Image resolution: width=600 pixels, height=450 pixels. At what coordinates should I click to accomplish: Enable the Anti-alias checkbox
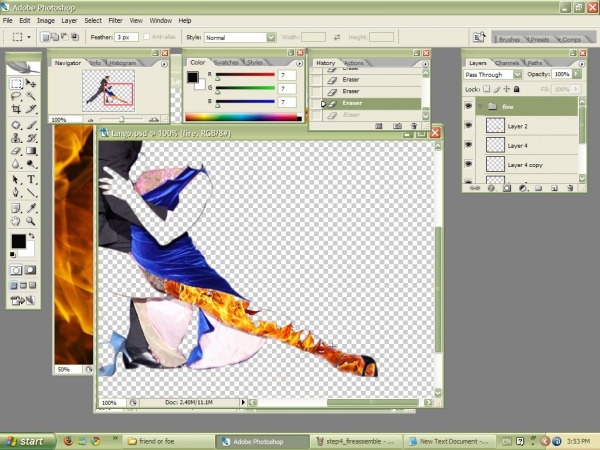147,37
